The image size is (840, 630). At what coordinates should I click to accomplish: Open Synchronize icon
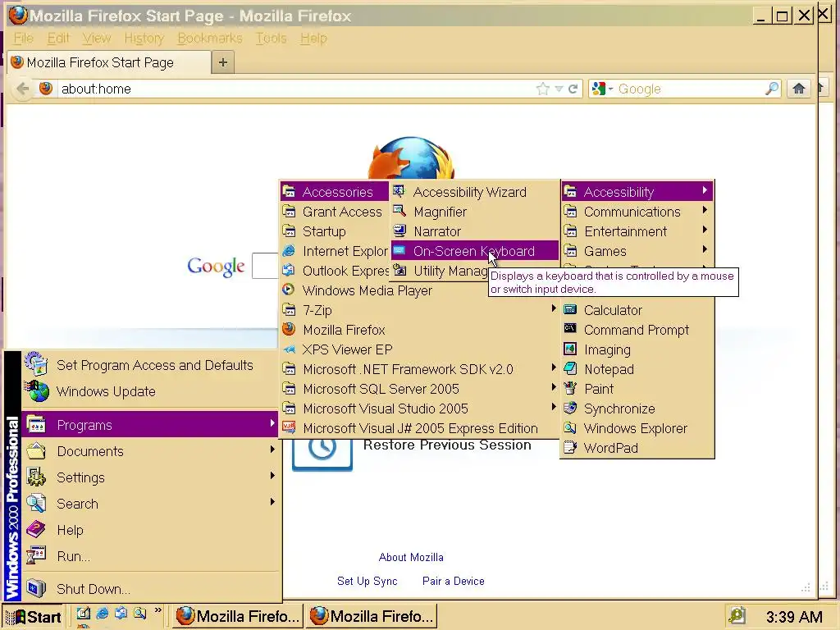point(571,409)
